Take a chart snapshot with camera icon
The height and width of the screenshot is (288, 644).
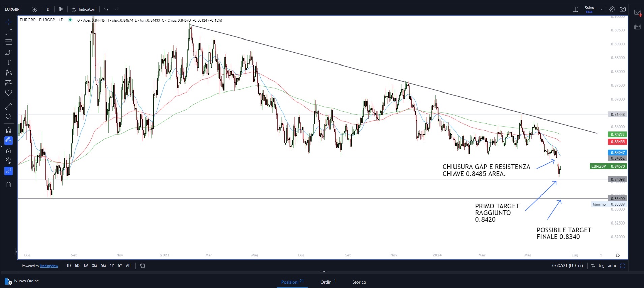pyautogui.click(x=623, y=9)
